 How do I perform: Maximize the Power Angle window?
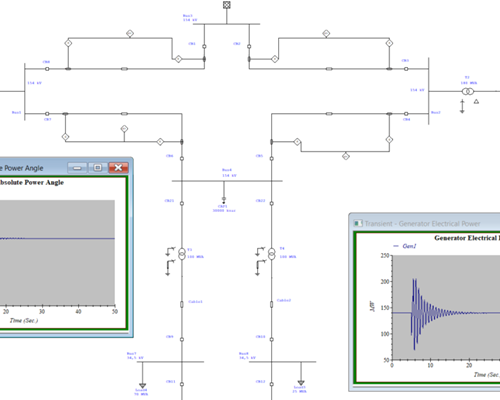pyautogui.click(x=98, y=168)
